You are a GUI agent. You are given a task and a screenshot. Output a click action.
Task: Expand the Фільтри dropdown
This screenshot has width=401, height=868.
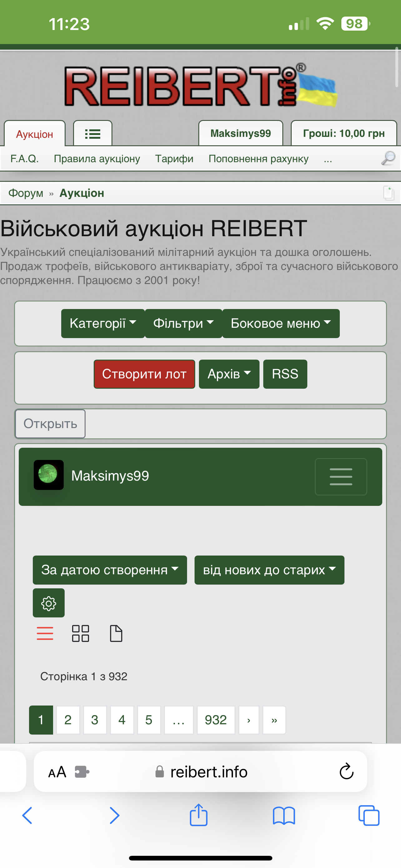pyautogui.click(x=183, y=323)
